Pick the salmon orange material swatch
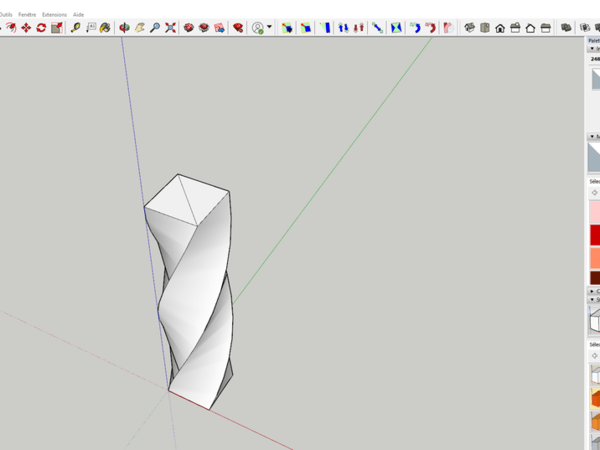Image resolution: width=600 pixels, height=450 pixels. click(595, 258)
